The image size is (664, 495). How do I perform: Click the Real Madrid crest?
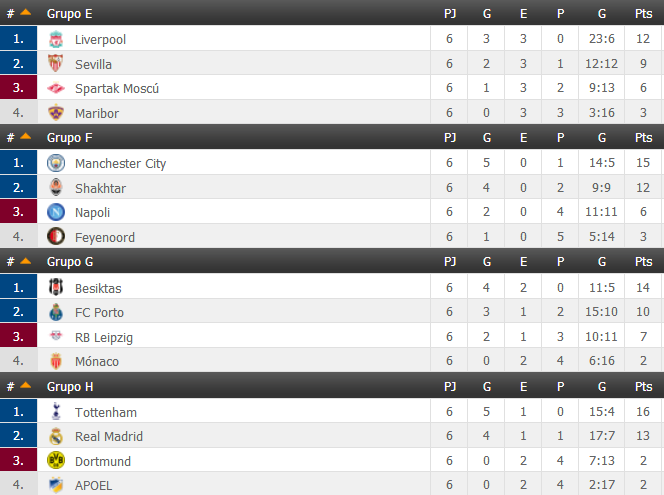(x=56, y=436)
